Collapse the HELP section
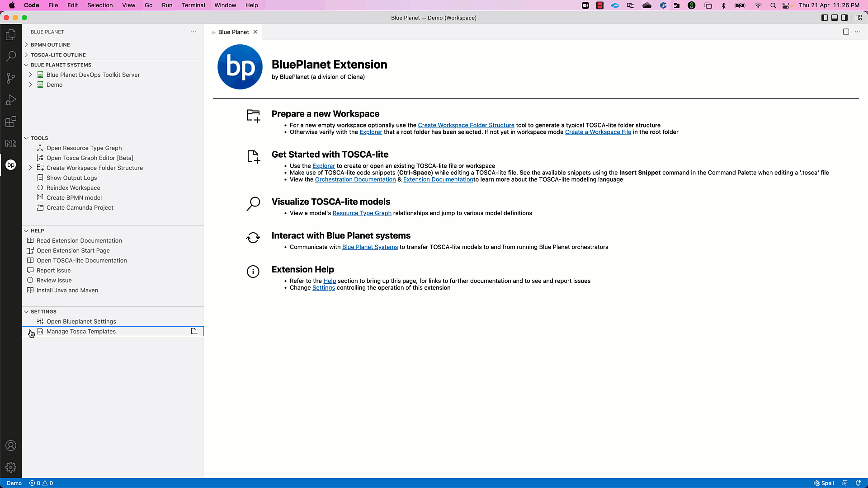The image size is (868, 488). pyautogui.click(x=113, y=231)
